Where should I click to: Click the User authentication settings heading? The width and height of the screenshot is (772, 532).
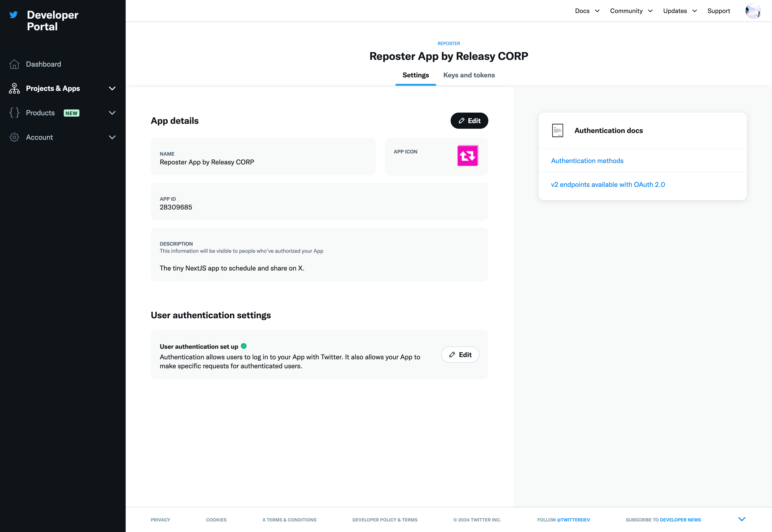(x=211, y=315)
